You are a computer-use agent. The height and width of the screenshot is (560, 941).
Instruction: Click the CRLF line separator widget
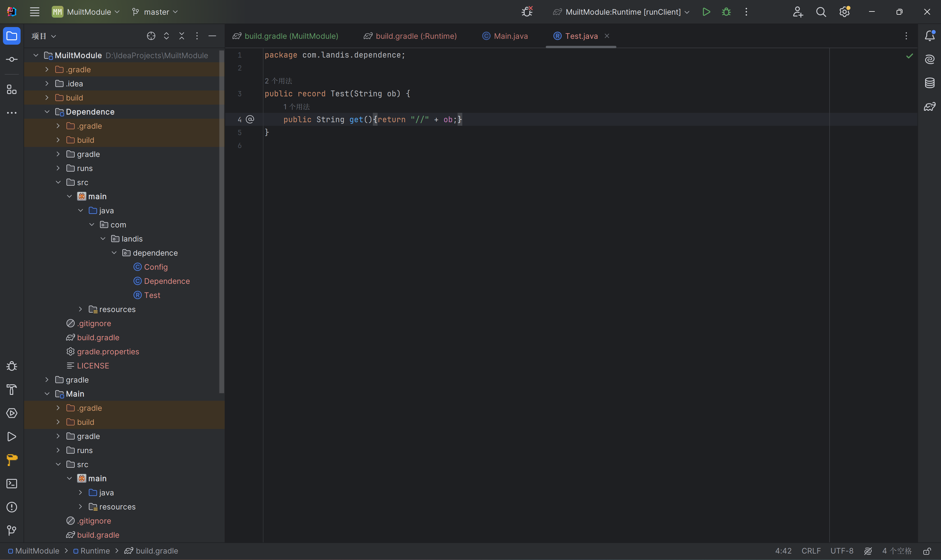pyautogui.click(x=811, y=551)
